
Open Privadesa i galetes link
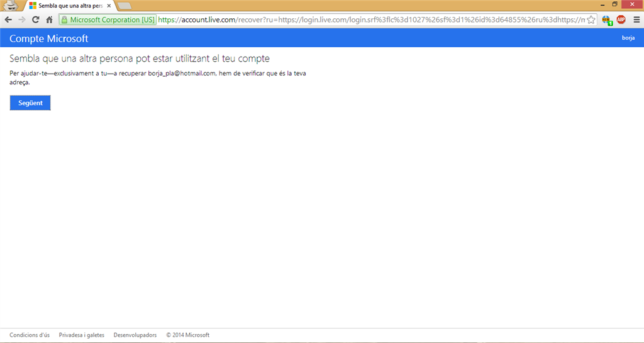click(82, 335)
